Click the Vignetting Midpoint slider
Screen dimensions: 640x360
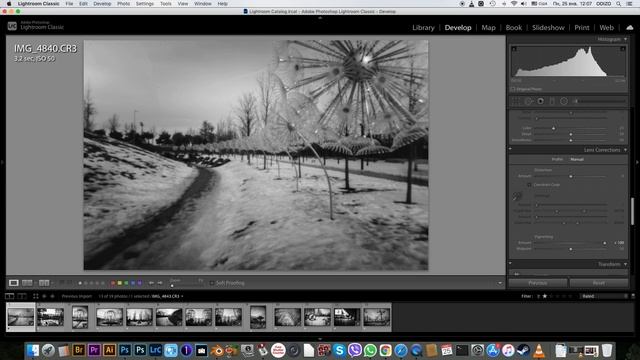coord(571,249)
